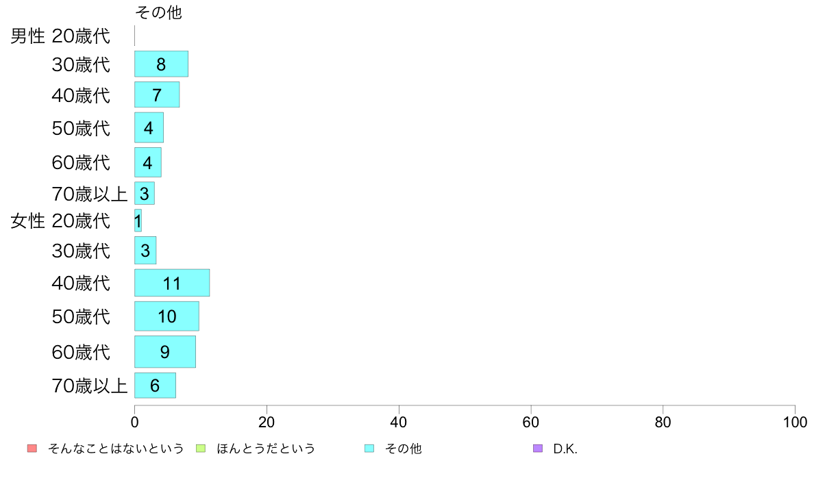Click the female 40歳代 bar showing 11
The height and width of the screenshot is (504, 814).
point(172,283)
